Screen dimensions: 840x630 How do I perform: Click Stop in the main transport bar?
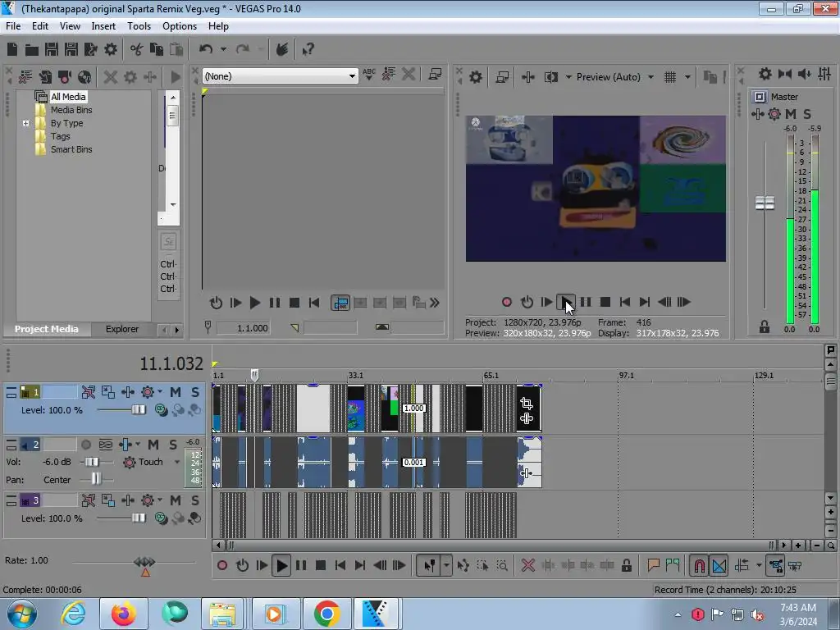click(x=321, y=566)
